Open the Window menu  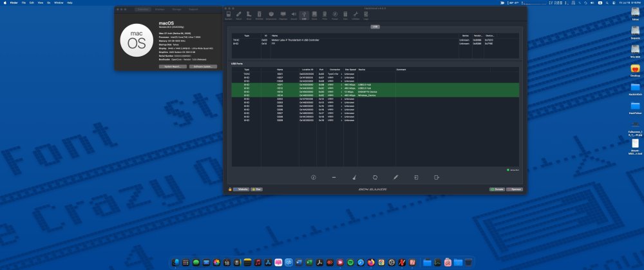pos(59,3)
